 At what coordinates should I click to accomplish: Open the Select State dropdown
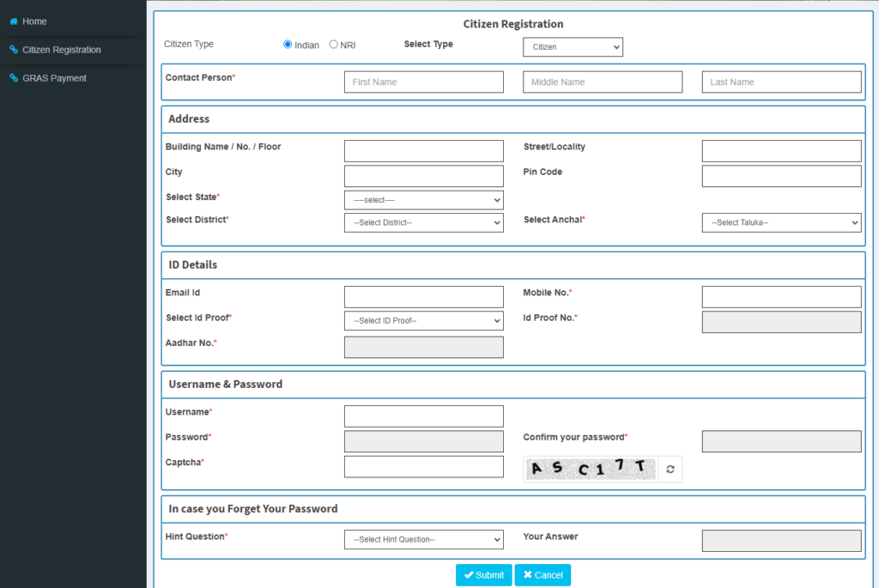(x=423, y=200)
